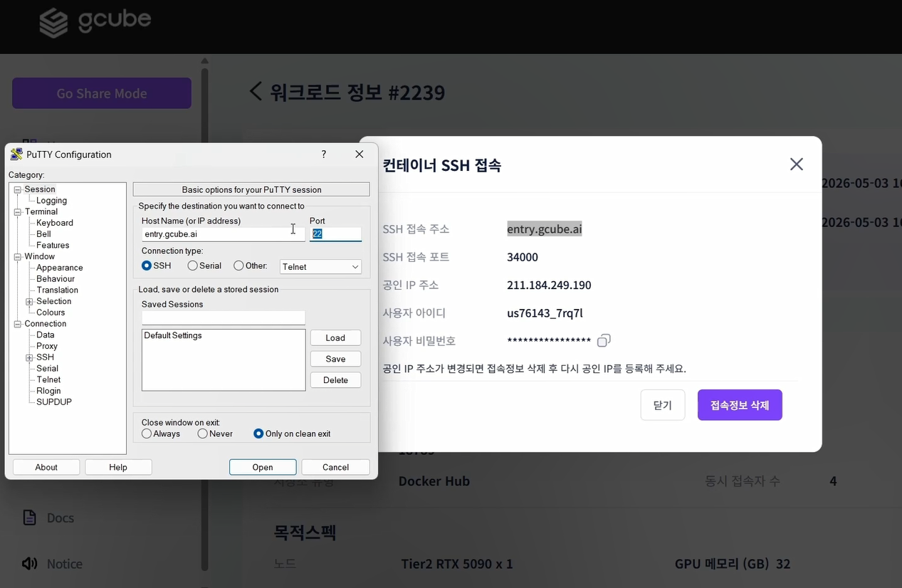This screenshot has height=588, width=902.
Task: Choose Never for close window on exit
Action: coord(203,434)
